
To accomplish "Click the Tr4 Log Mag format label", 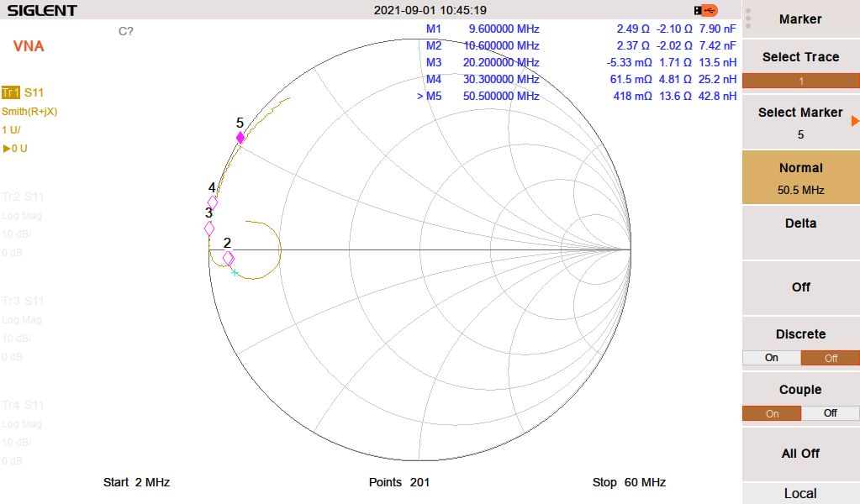I will tap(22, 424).
